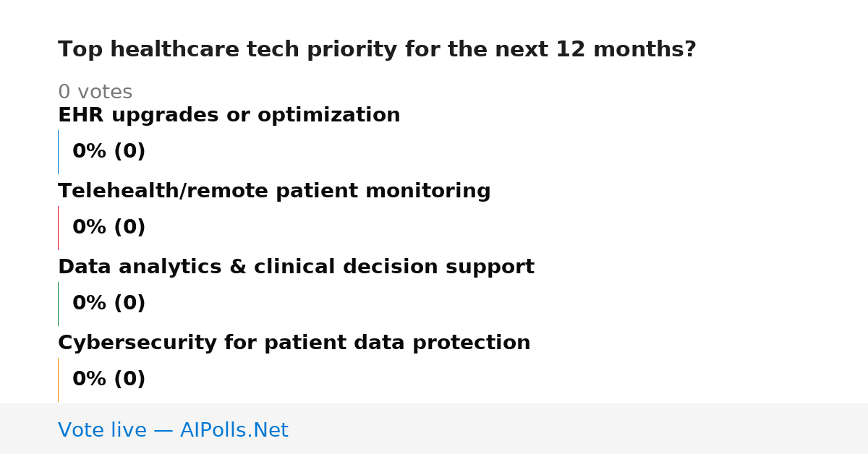Choose Data analytics & clinical decision support
868x454 pixels.
click(x=296, y=267)
